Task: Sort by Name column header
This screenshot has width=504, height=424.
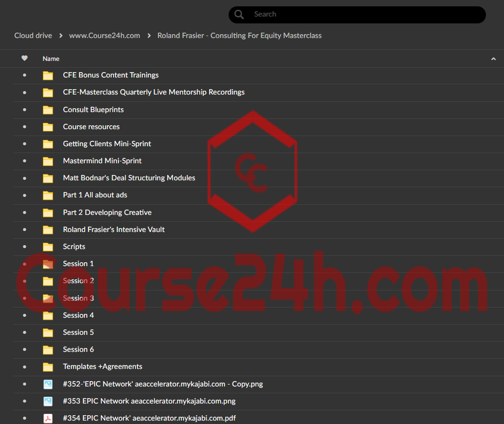Action: tap(51, 59)
